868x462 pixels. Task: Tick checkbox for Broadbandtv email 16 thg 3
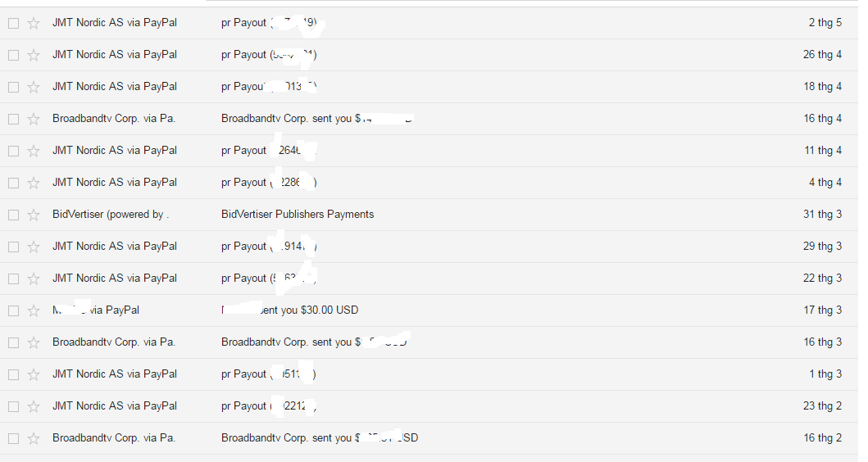pos(13,342)
